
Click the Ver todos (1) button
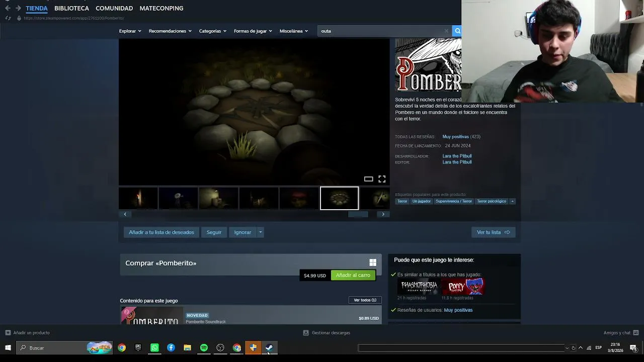[365, 300]
